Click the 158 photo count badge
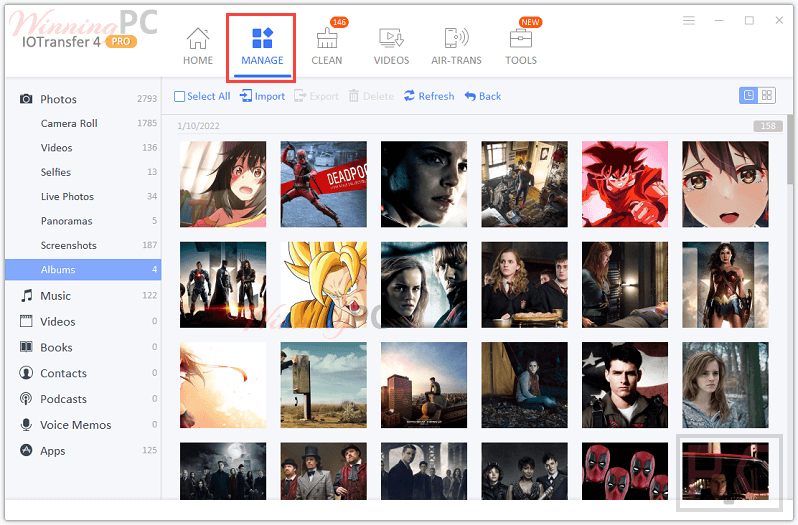Image resolution: width=798 pixels, height=525 pixels. [767, 126]
